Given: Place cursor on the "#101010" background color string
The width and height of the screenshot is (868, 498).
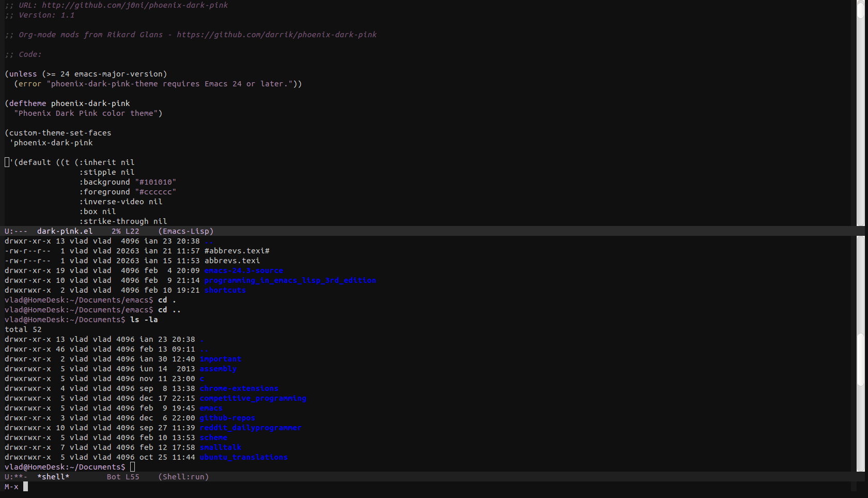Looking at the screenshot, I should click(x=156, y=182).
